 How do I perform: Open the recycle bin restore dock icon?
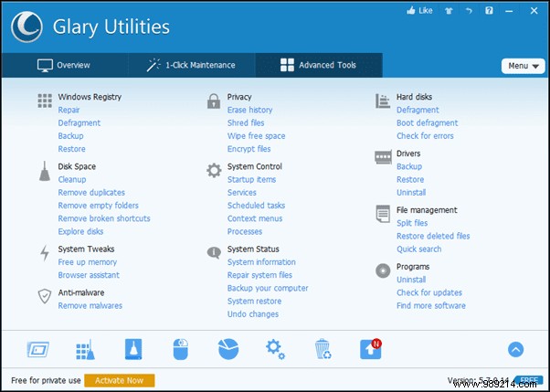click(323, 349)
